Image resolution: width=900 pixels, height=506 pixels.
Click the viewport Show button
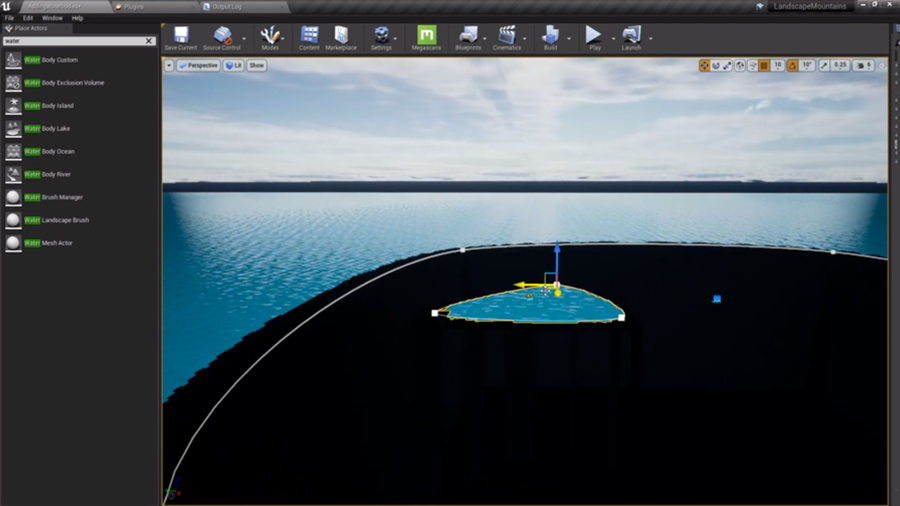(257, 66)
